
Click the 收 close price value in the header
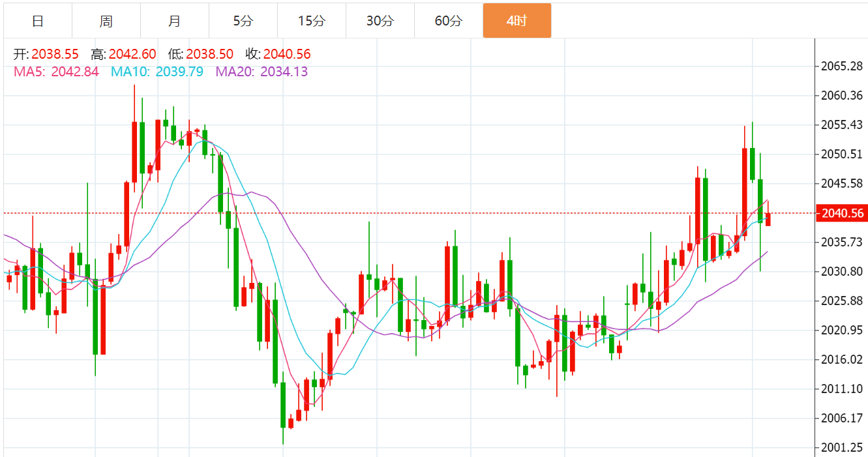click(287, 55)
